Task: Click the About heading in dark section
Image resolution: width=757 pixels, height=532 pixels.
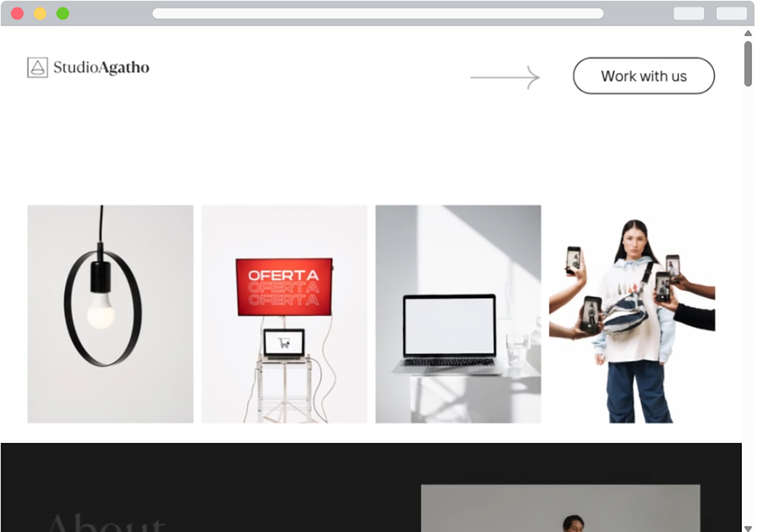Action: 106,522
